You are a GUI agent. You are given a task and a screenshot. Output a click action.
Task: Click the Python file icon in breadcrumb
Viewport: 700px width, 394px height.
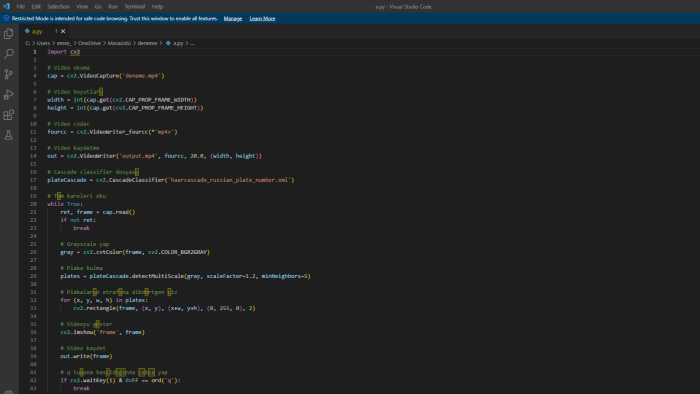(168, 43)
